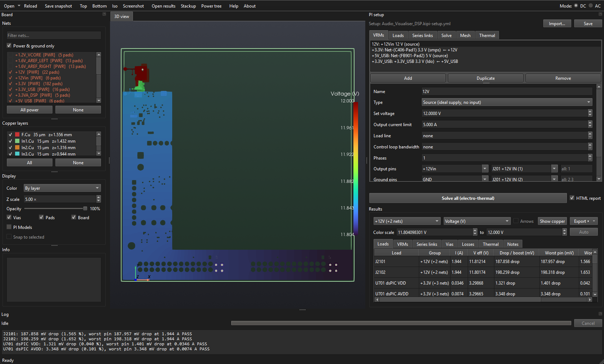Select the DC mode radio button

tap(576, 6)
